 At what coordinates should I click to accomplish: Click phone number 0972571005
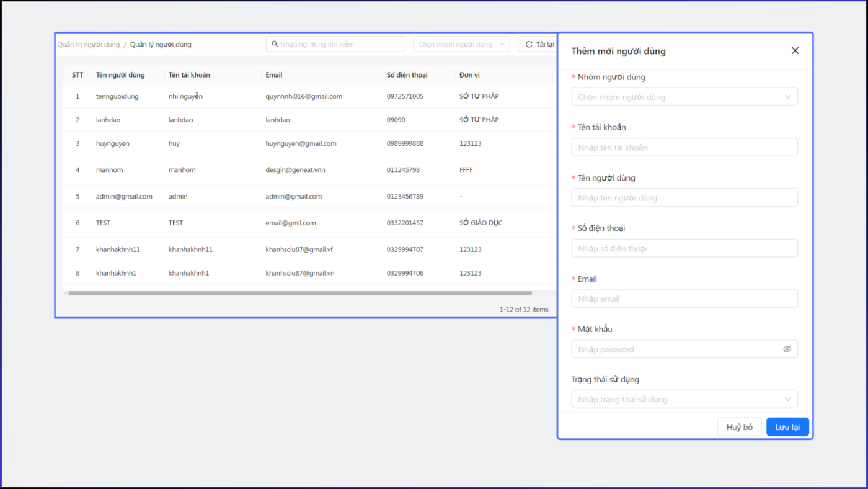[405, 96]
